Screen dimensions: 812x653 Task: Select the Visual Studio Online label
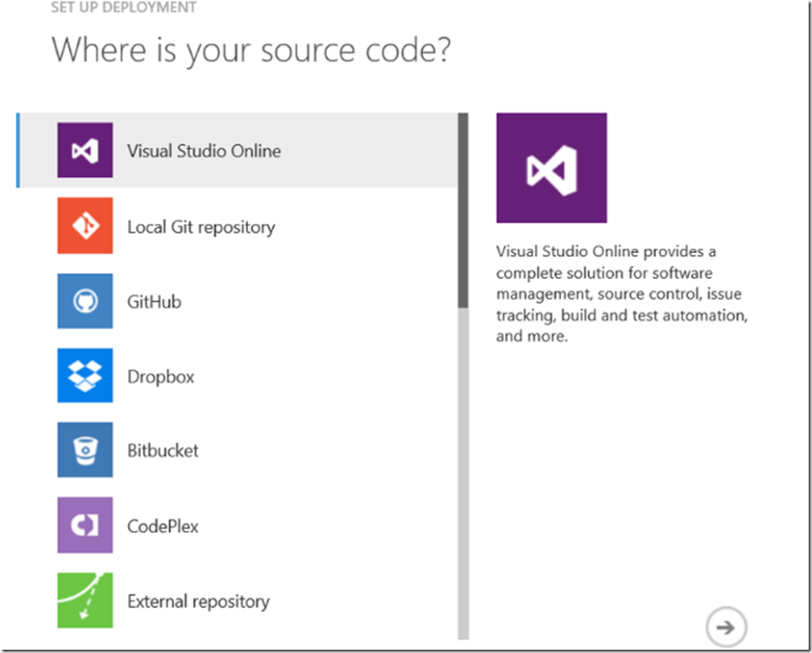tap(204, 151)
